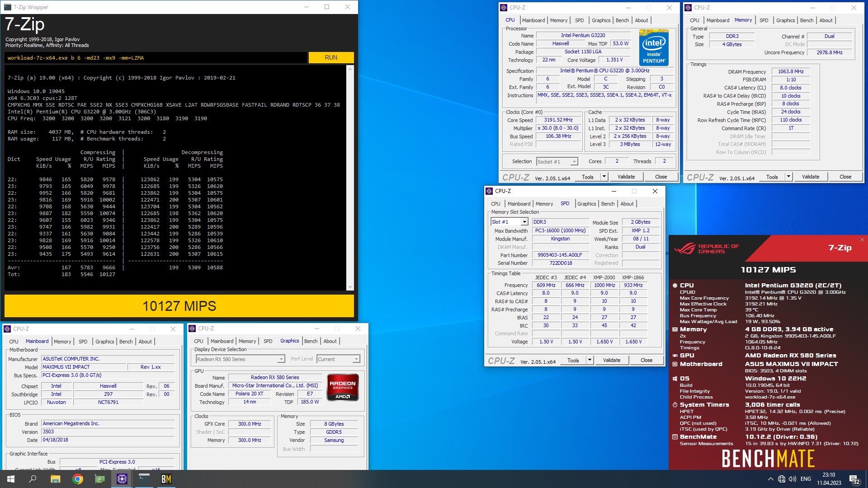
Task: Open Tools dropdown arrow in CPU window
Action: [604, 177]
